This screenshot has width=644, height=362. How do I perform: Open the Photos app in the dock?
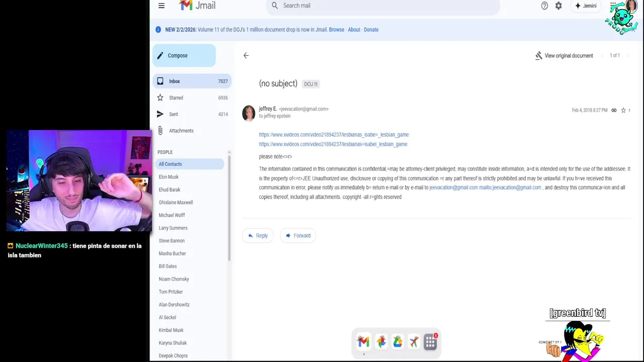tap(381, 342)
